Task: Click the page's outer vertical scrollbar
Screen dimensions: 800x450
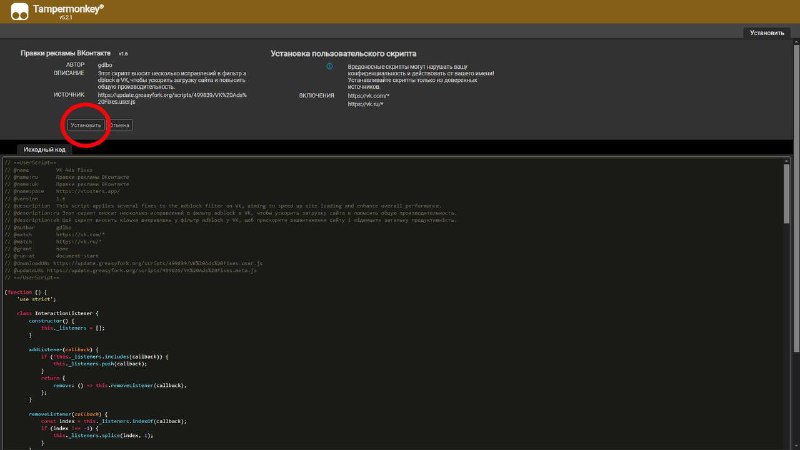Action: click(796, 199)
